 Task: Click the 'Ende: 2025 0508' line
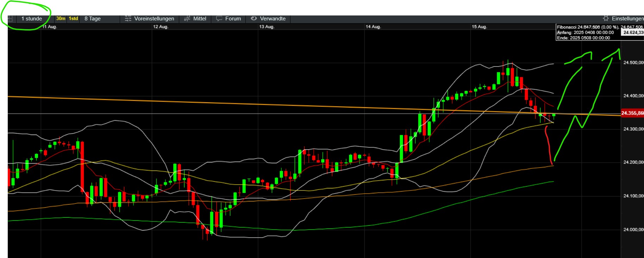pyautogui.click(x=583, y=38)
